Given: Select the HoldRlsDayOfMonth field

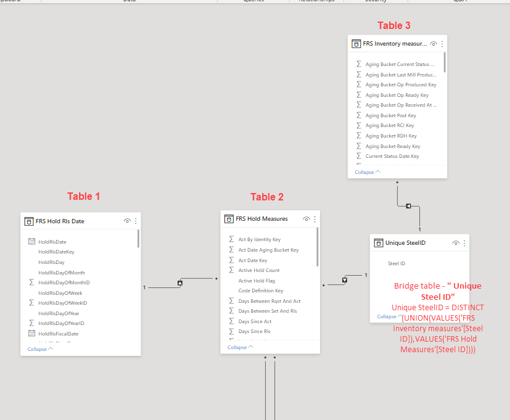Looking at the screenshot, I should (62, 273).
